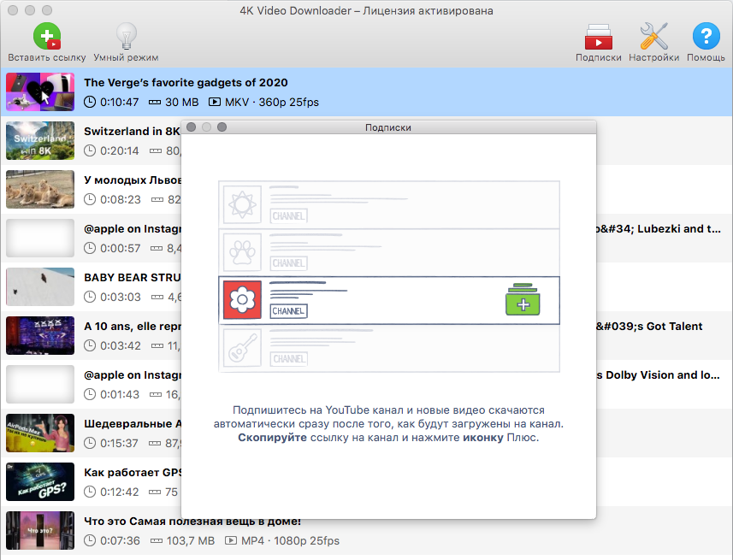Click duration '0:12:42' of GPS video
Screen dimensions: 733x560
(x=119, y=492)
